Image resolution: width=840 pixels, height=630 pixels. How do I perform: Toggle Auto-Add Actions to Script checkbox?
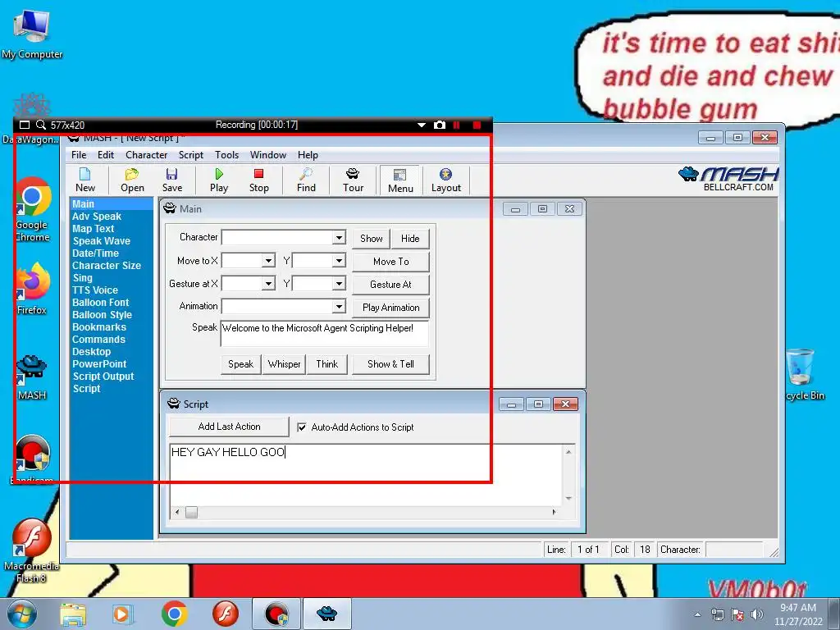[x=302, y=427]
